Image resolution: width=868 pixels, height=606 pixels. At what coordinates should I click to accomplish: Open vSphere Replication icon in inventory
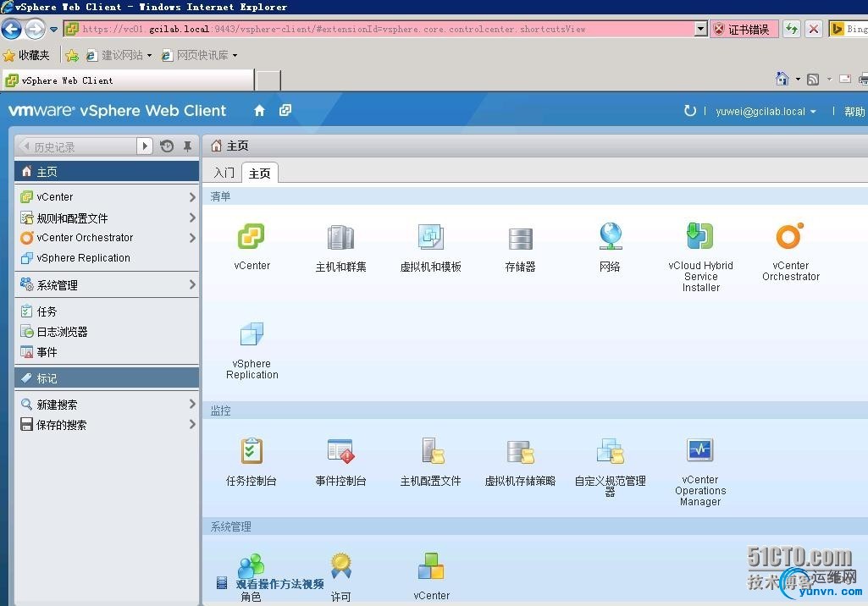pos(252,335)
